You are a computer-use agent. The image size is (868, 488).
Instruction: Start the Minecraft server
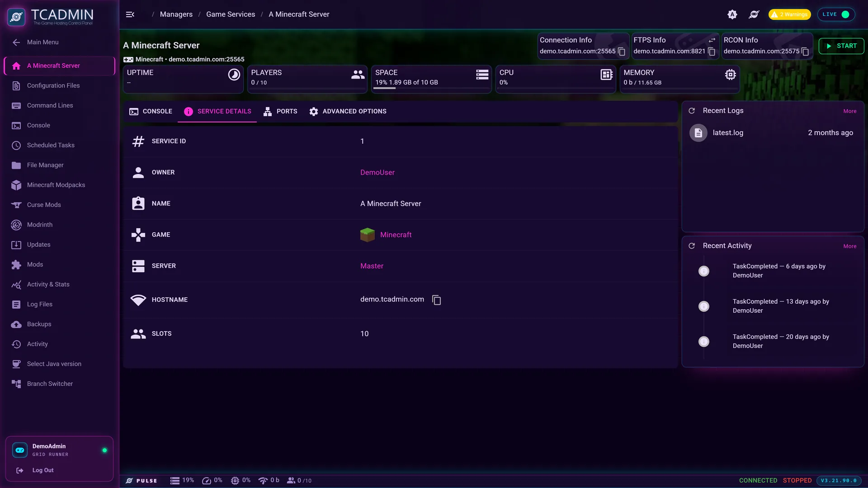841,46
